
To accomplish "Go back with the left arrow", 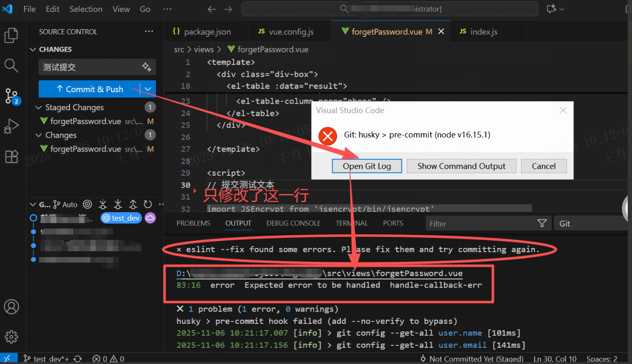I will click(212, 9).
